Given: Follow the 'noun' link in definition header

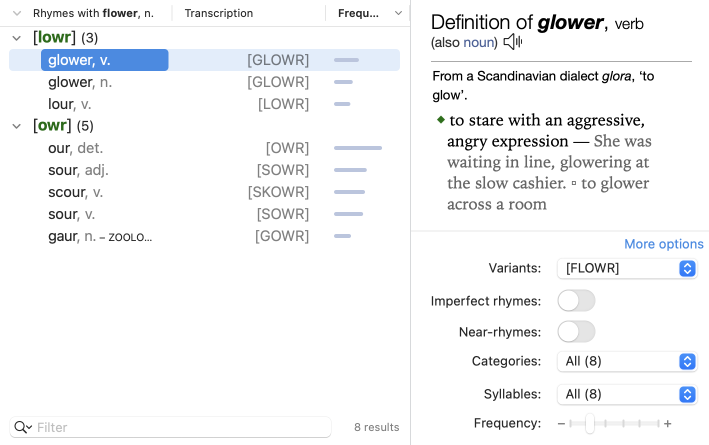Looking at the screenshot, I should 479,43.
